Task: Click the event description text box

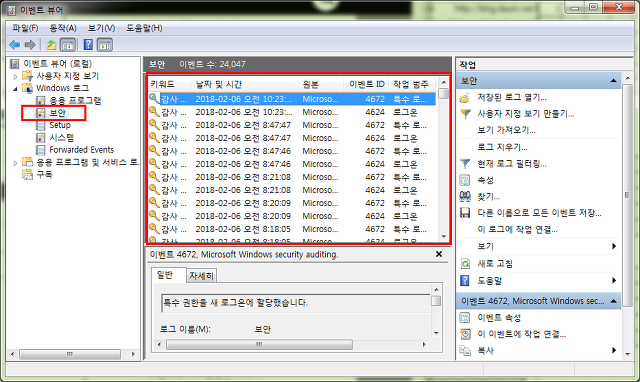Action: coord(296,303)
